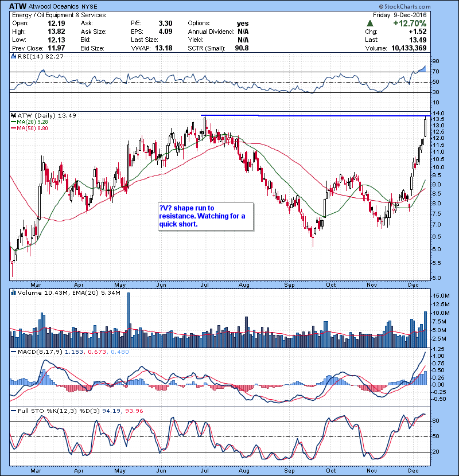Click the Oct label on bottom axis
The width and height of the screenshot is (459, 476).
tap(331, 470)
